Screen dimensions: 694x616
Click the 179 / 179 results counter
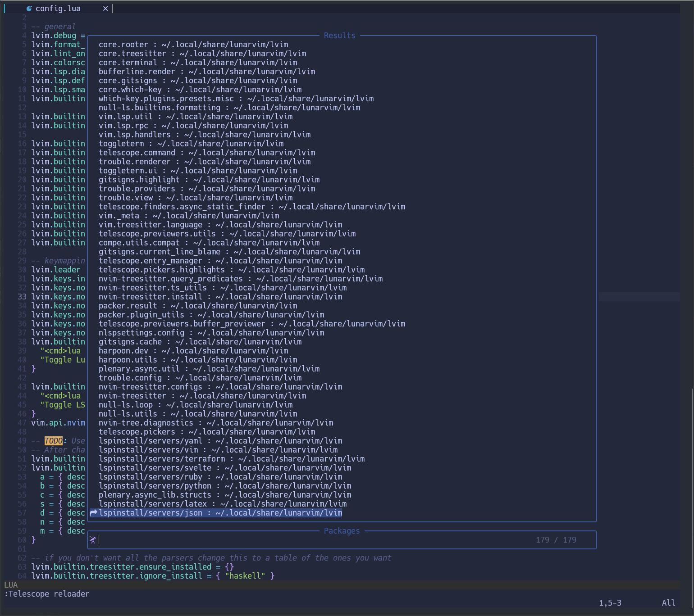tap(556, 539)
